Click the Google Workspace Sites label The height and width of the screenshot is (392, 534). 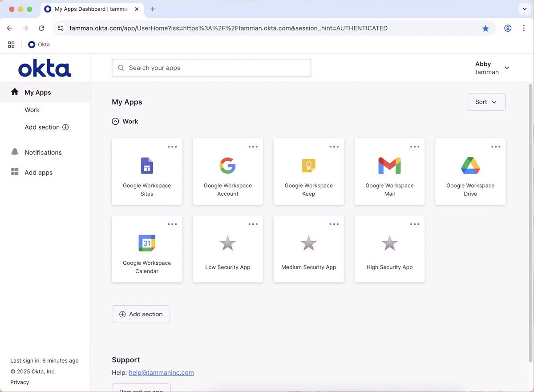pos(147,190)
